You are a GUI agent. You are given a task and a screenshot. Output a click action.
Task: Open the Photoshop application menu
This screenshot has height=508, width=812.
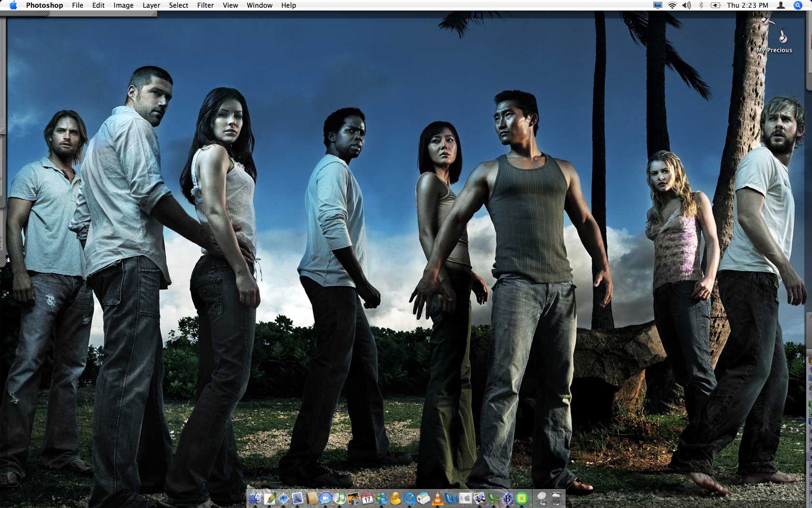click(x=44, y=5)
